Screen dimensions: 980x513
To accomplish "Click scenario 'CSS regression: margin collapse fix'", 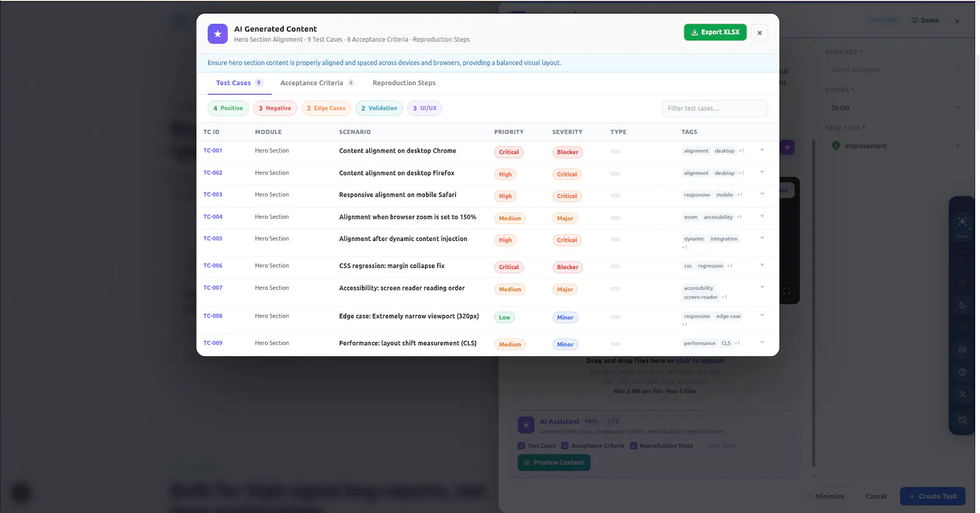I will 392,266.
